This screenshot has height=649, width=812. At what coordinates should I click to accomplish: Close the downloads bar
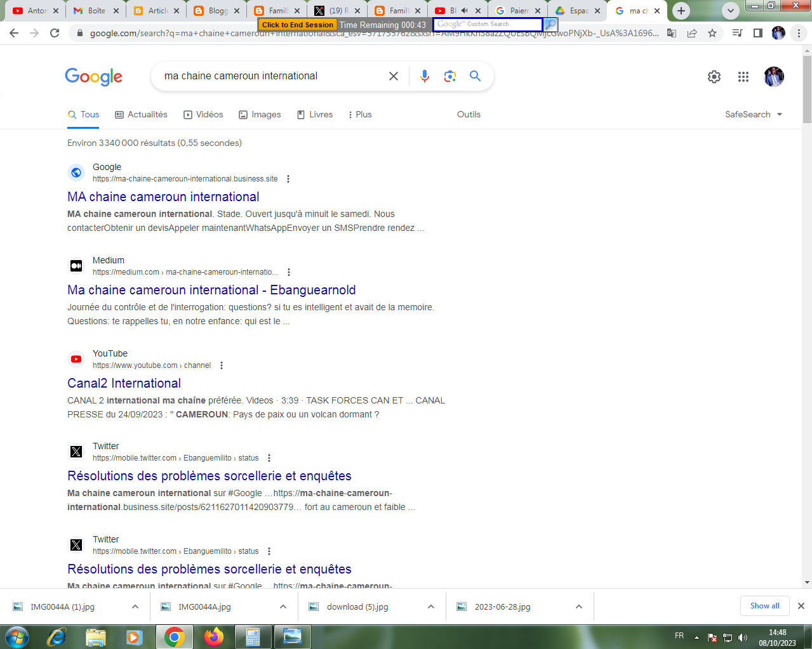tap(801, 606)
